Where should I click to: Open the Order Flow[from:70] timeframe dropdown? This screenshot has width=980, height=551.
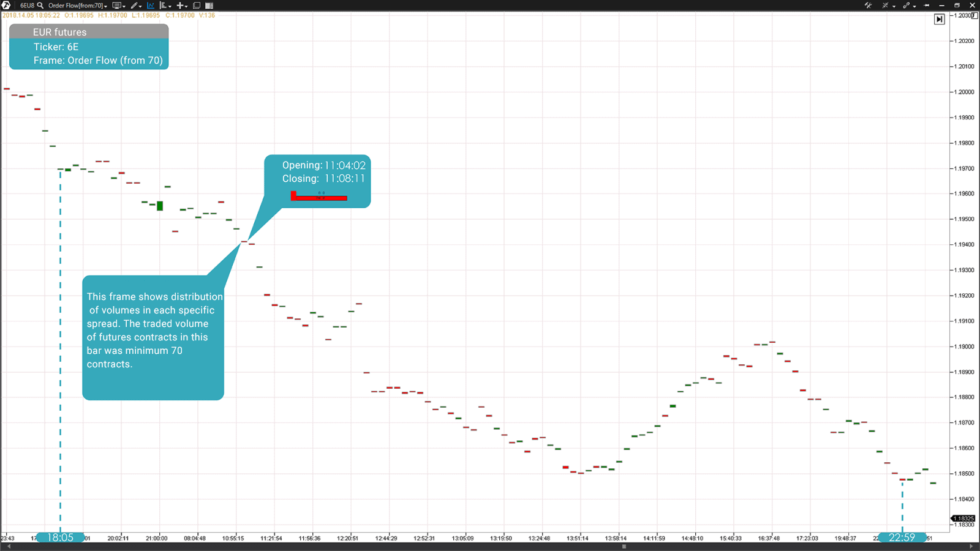(77, 6)
